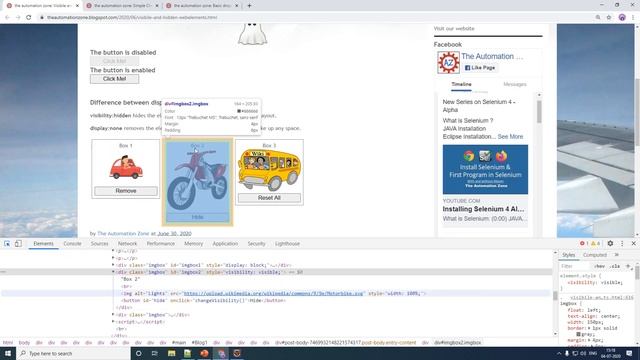Go forward using the browser forward arrow

(18, 18)
